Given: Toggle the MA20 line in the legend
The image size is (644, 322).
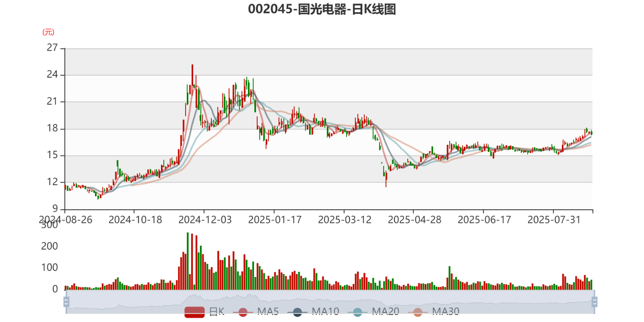Looking at the screenshot, I should click(x=374, y=312).
